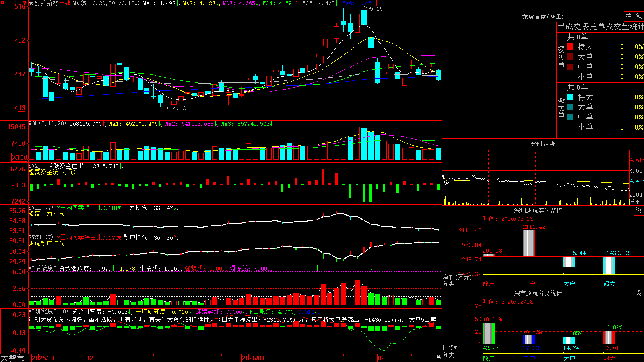Click the 日线 period label
Image resolution: width=644 pixels, height=362 pixels.
[65, 3]
